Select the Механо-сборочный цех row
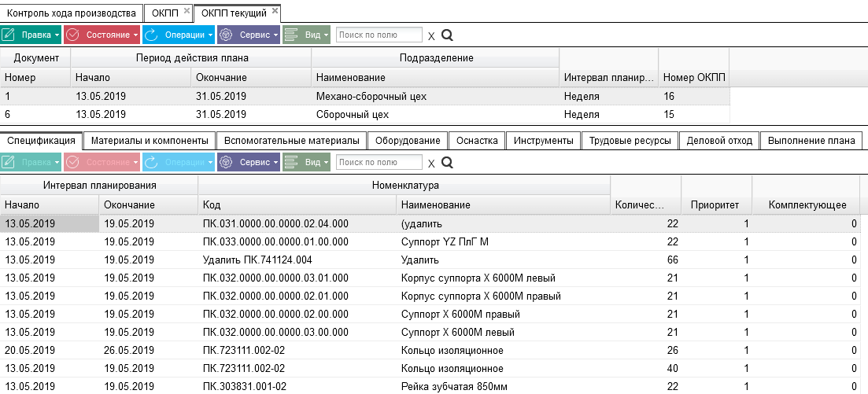 (365, 96)
